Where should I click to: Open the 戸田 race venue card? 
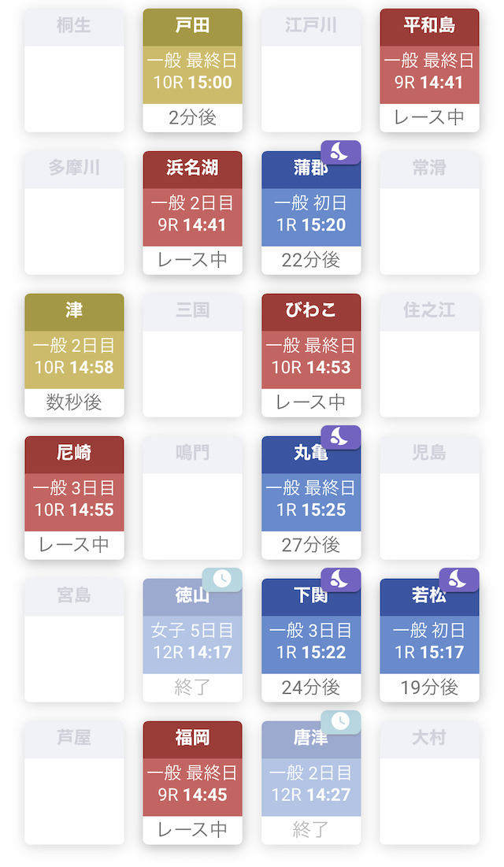(x=193, y=70)
